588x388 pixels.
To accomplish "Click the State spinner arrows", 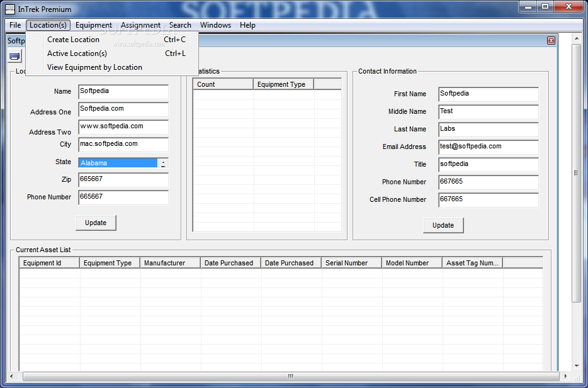I will [163, 163].
